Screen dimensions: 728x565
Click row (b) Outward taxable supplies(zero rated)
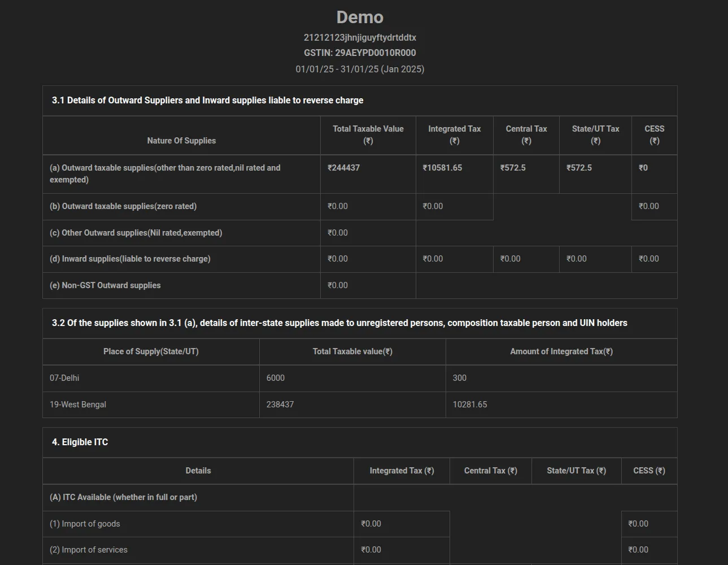[123, 206]
